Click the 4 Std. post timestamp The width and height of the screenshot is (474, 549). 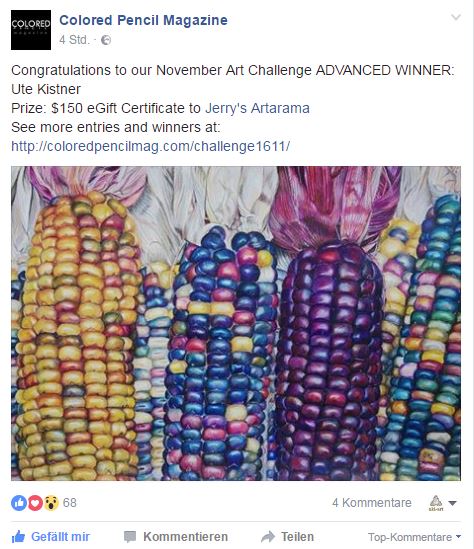point(75,40)
